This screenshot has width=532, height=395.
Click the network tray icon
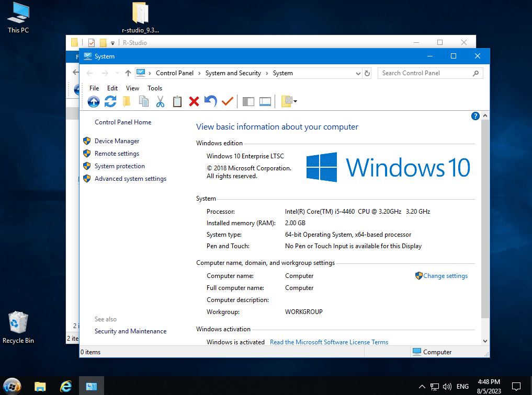click(435, 387)
